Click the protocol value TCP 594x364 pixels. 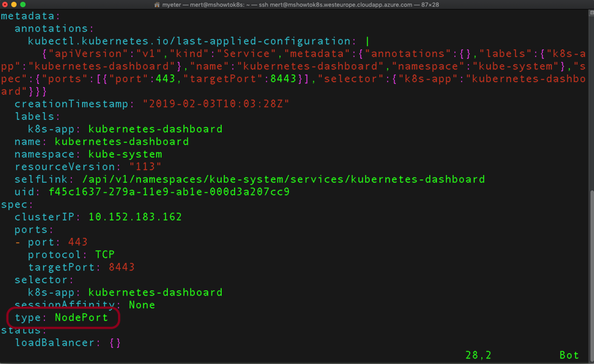(104, 254)
